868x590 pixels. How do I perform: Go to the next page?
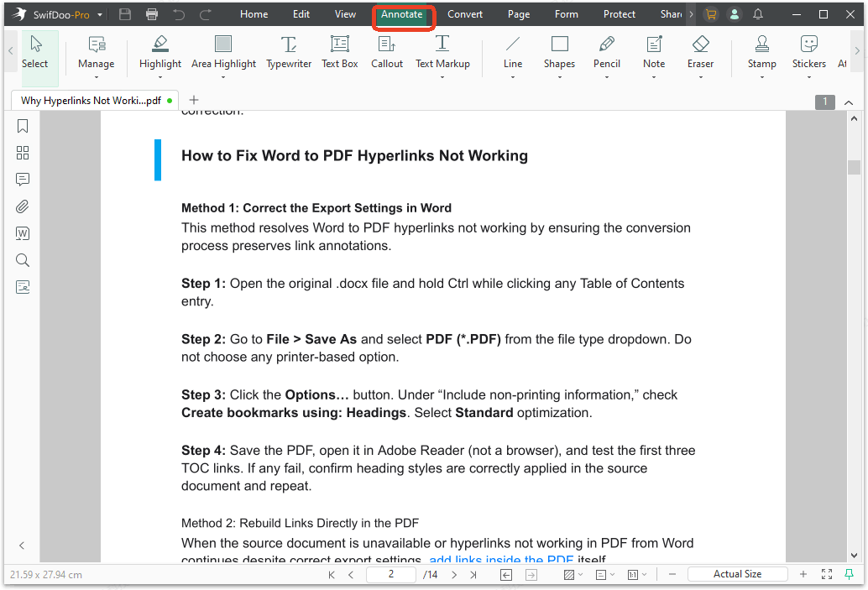click(454, 575)
